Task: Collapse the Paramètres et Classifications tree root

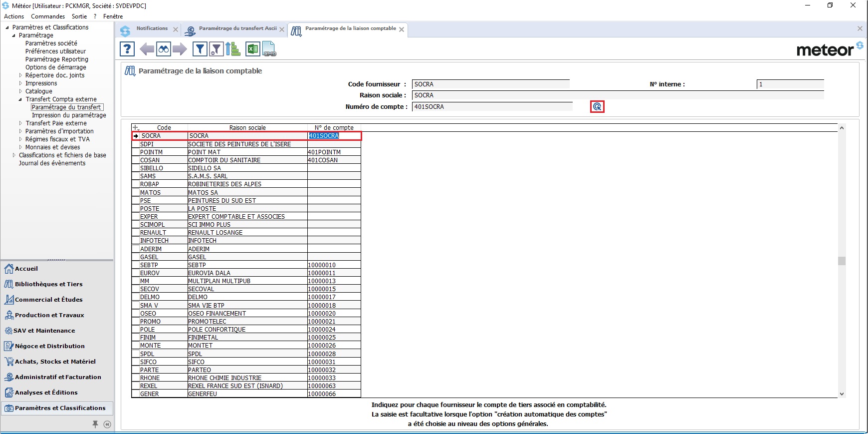Action: [7, 27]
